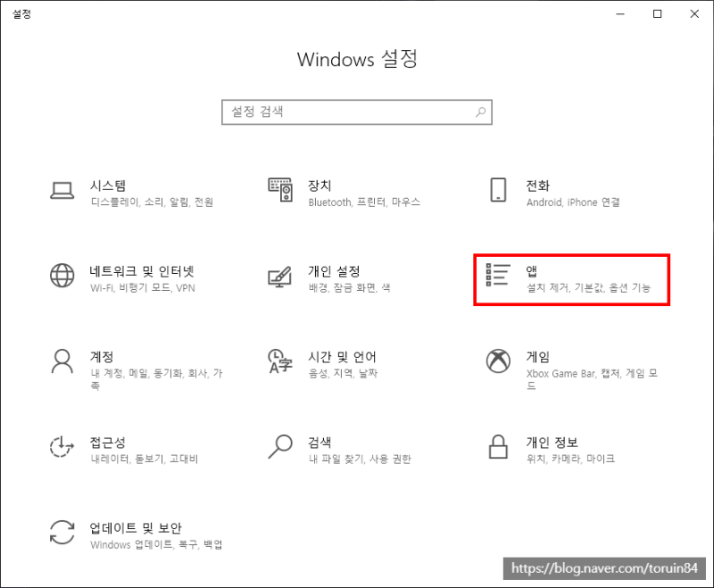Click the description 내레이터, 돋보기, 고대비

click(x=145, y=459)
